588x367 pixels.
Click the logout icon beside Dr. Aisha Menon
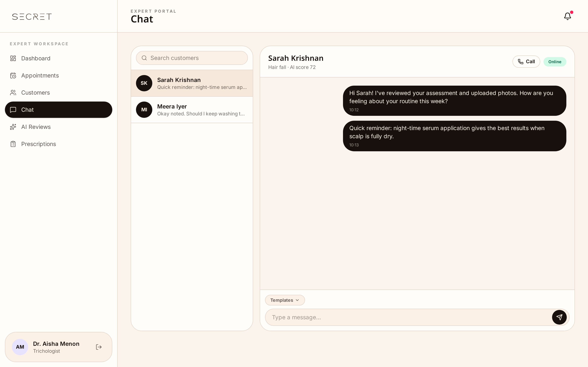[99, 347]
